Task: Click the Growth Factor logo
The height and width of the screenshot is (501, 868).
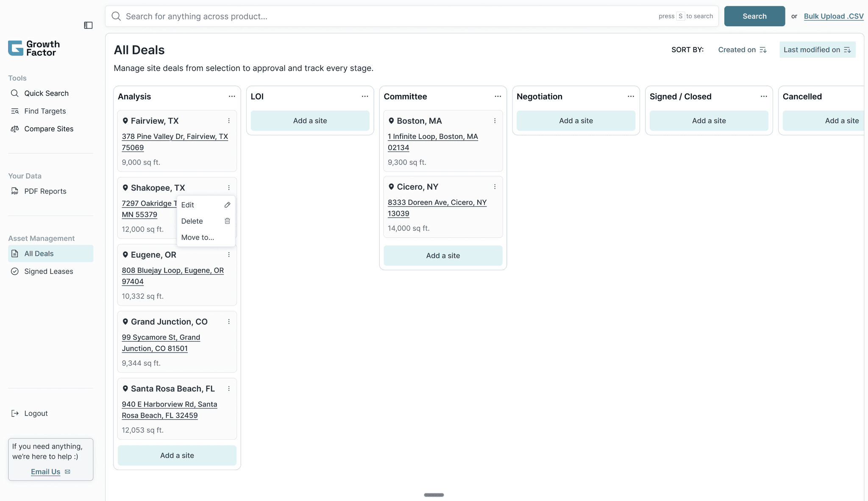Action: point(34,48)
